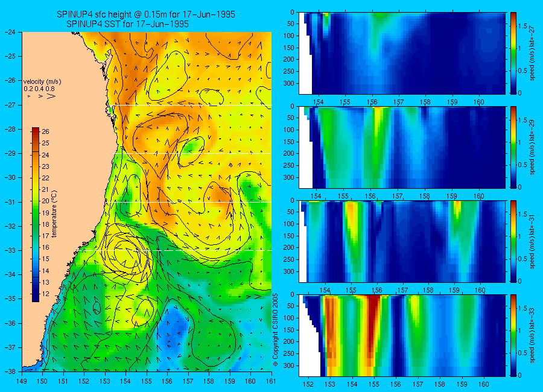The image size is (543, 392).
Task: Click the speed color bar for lat=-33
Action: point(513,335)
